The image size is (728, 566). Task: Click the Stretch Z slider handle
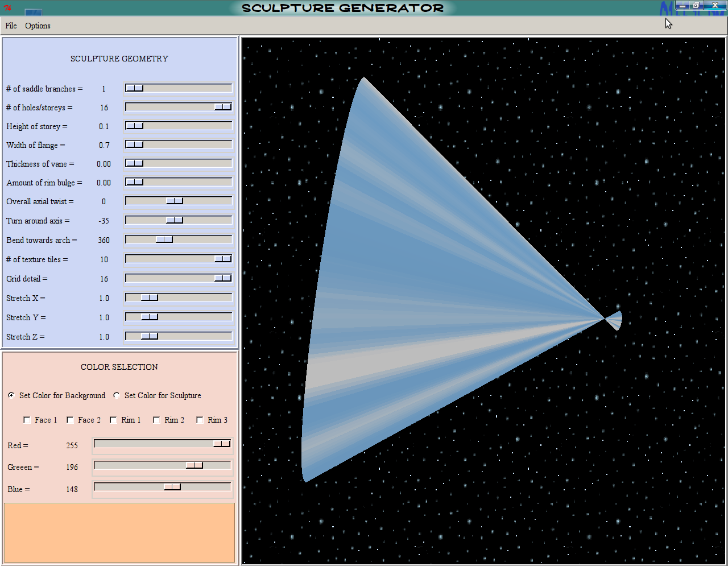click(150, 336)
